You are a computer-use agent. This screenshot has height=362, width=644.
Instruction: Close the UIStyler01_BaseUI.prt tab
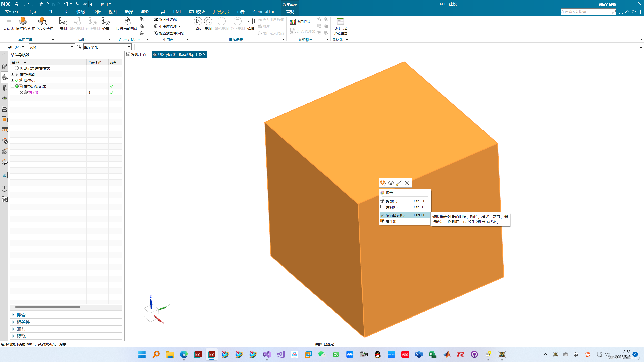coord(204,54)
